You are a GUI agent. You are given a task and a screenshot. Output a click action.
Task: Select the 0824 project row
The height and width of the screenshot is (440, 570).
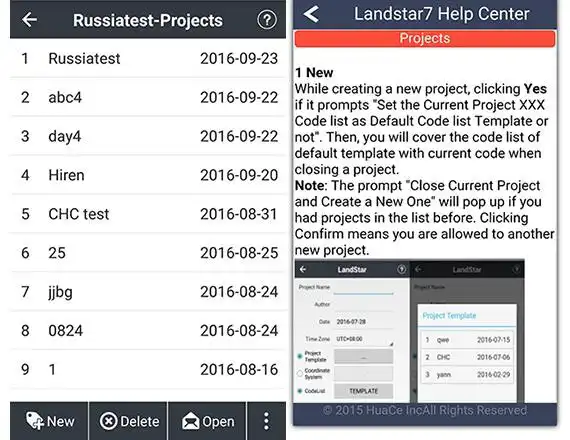pos(148,331)
